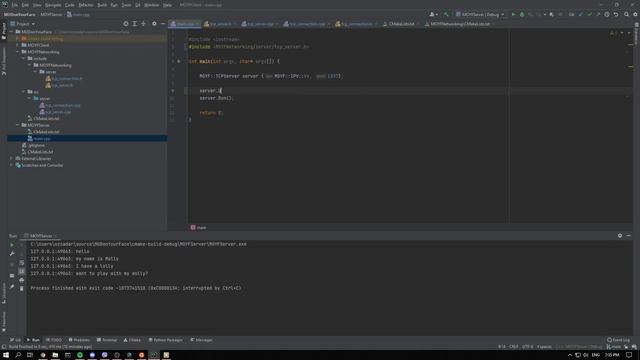Show Git history clock icon

[607, 14]
